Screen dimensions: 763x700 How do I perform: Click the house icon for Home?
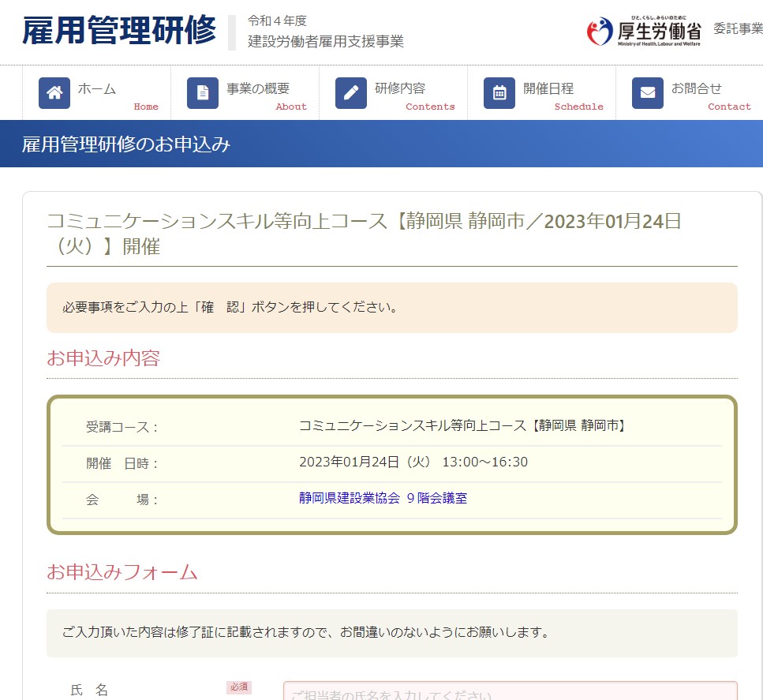pos(54,93)
